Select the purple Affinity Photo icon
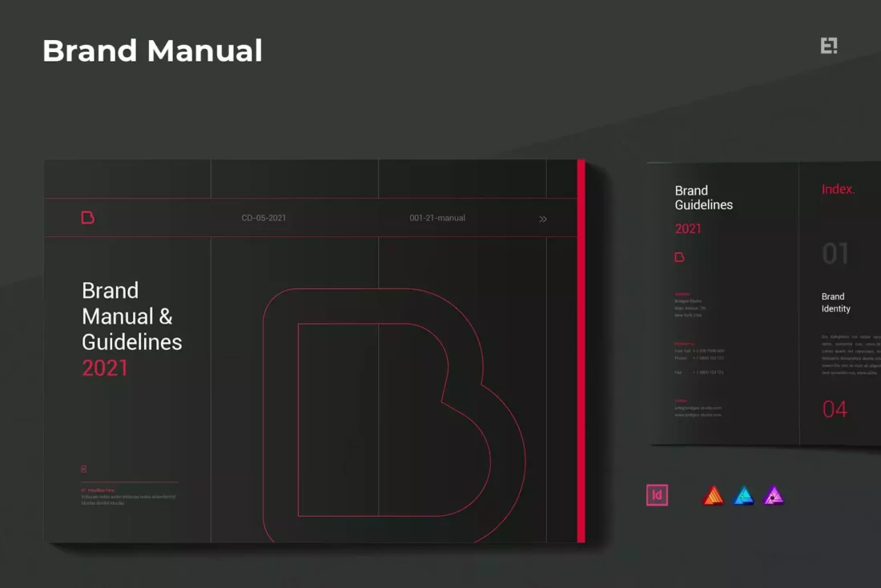The height and width of the screenshot is (588, 881). (x=774, y=496)
